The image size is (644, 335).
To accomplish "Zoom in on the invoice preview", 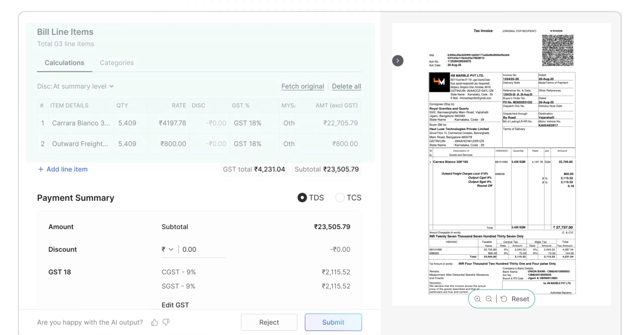I will [x=477, y=299].
